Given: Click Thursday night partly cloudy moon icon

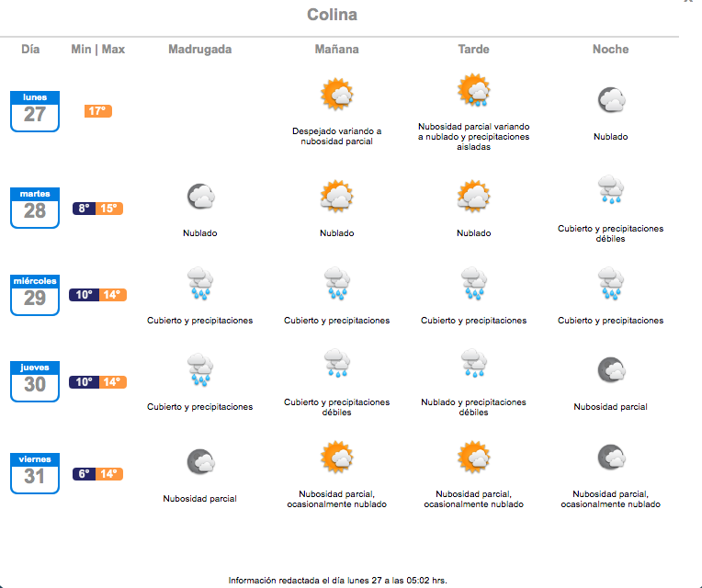Looking at the screenshot, I should pos(611,370).
